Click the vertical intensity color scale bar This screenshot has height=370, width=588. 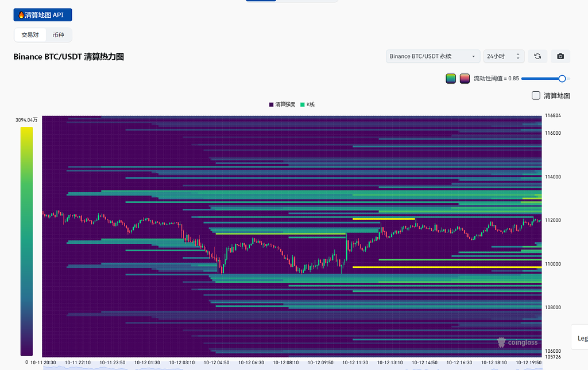pyautogui.click(x=26, y=241)
